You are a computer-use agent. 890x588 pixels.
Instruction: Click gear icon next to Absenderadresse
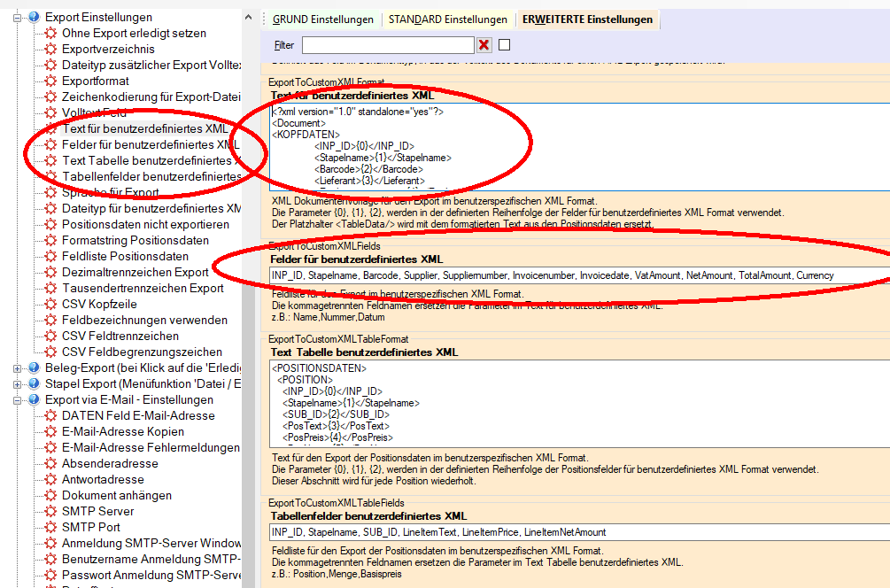tap(50, 464)
